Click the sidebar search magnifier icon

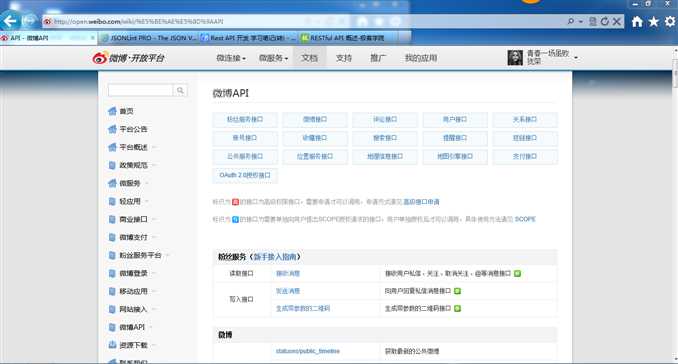pos(180,90)
